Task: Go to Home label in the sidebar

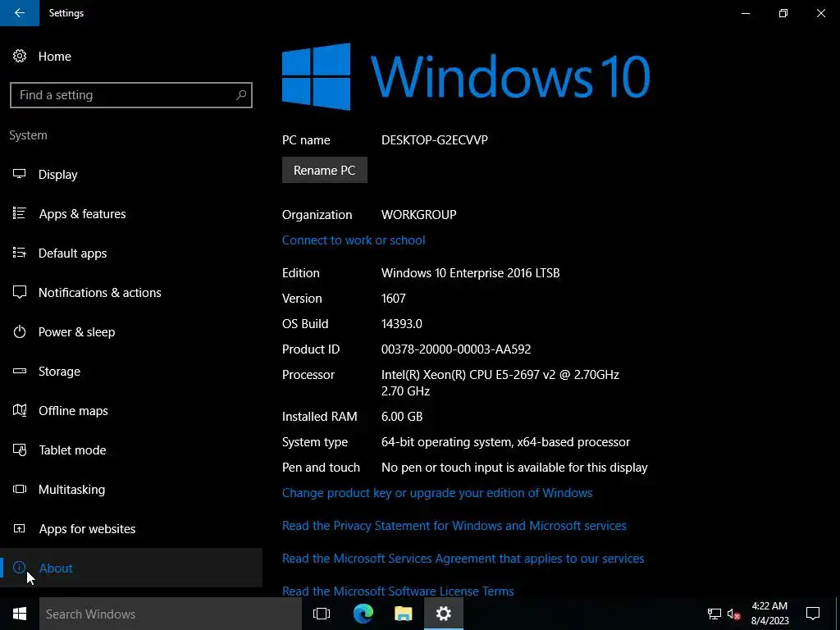Action: click(55, 57)
